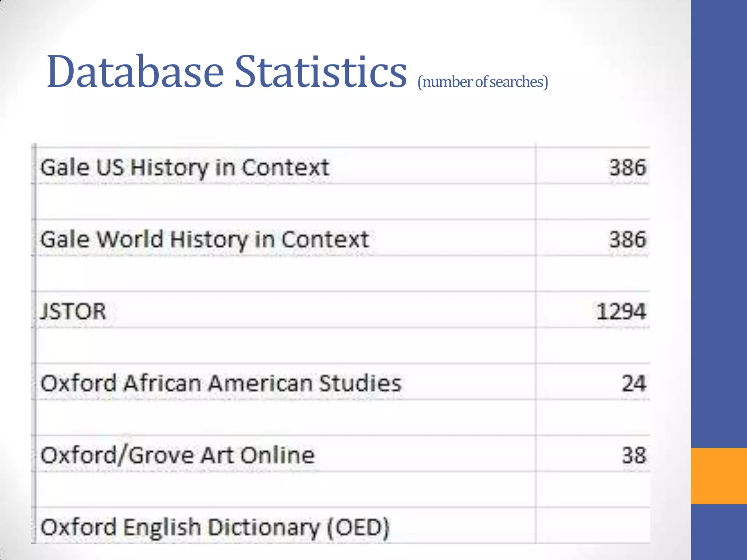The image size is (747, 560).
Task: Click the orange block in the sidebar
Action: coord(719,476)
